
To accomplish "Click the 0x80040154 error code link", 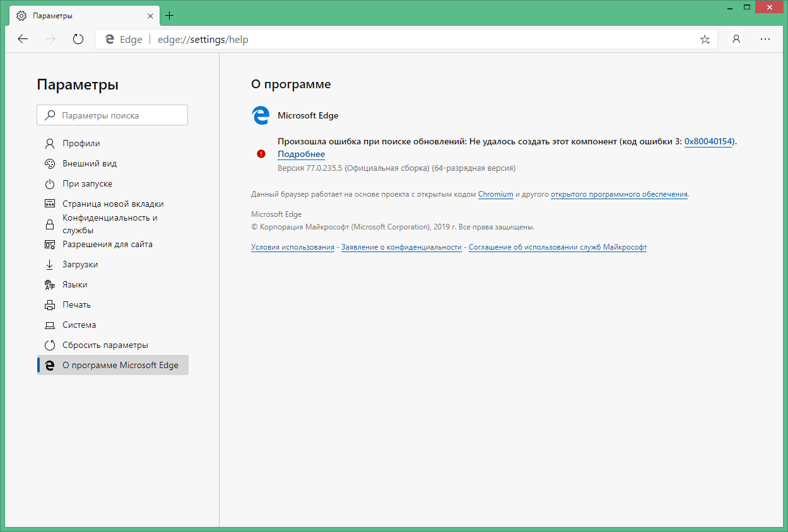I will (709, 141).
